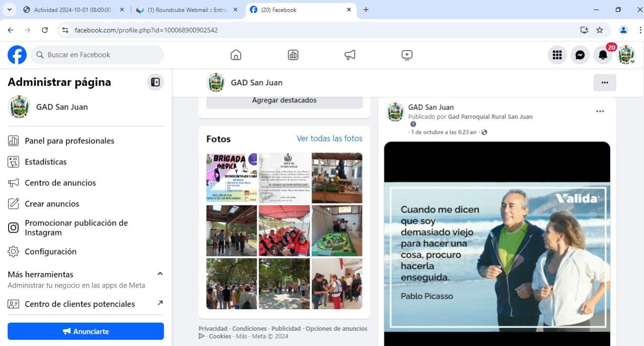Click the blue Anunciarte button
644x346 pixels.
[86, 331]
